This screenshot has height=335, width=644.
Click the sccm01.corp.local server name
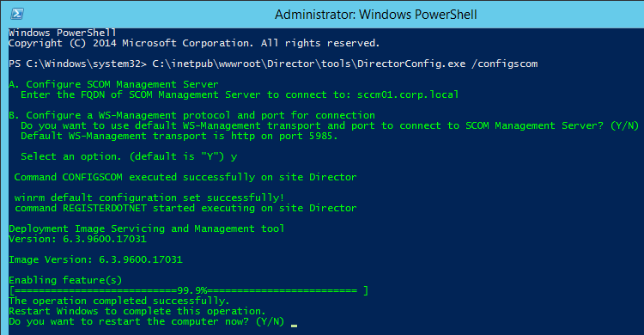click(408, 95)
